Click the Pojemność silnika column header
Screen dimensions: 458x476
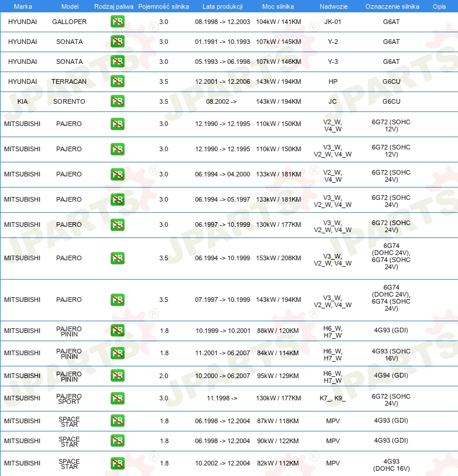pos(163,6)
